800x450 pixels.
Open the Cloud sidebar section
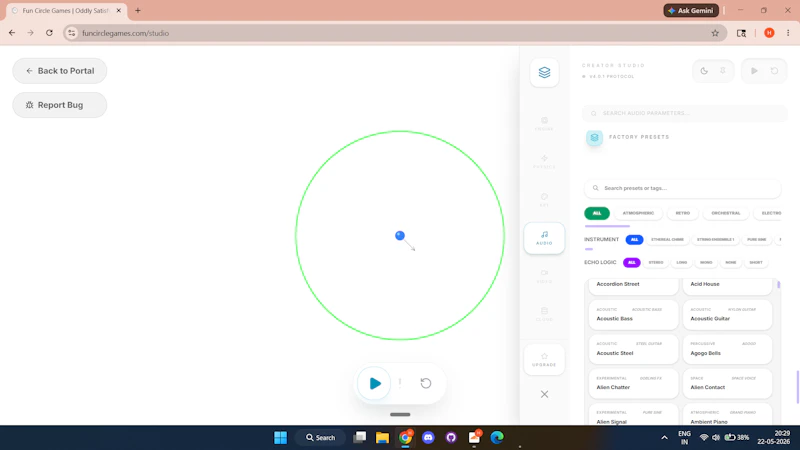[x=544, y=314]
